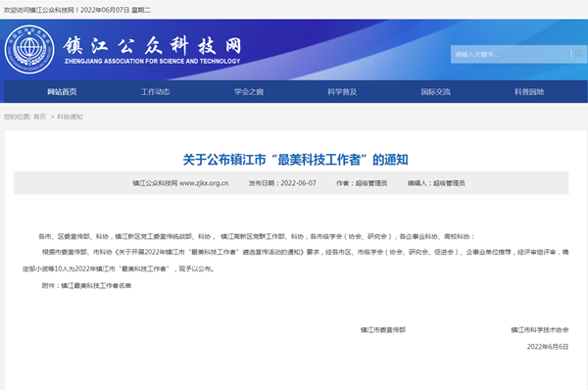Click the association globe logo emblem
The image size is (588, 390).
29,49
